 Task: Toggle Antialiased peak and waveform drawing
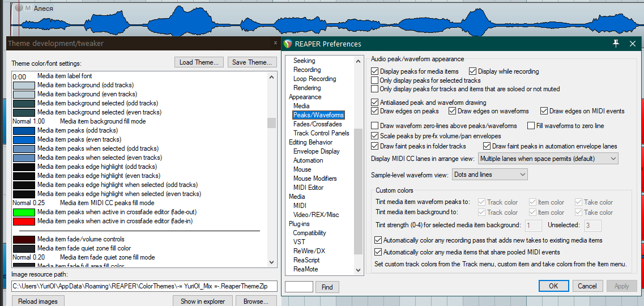(374, 102)
